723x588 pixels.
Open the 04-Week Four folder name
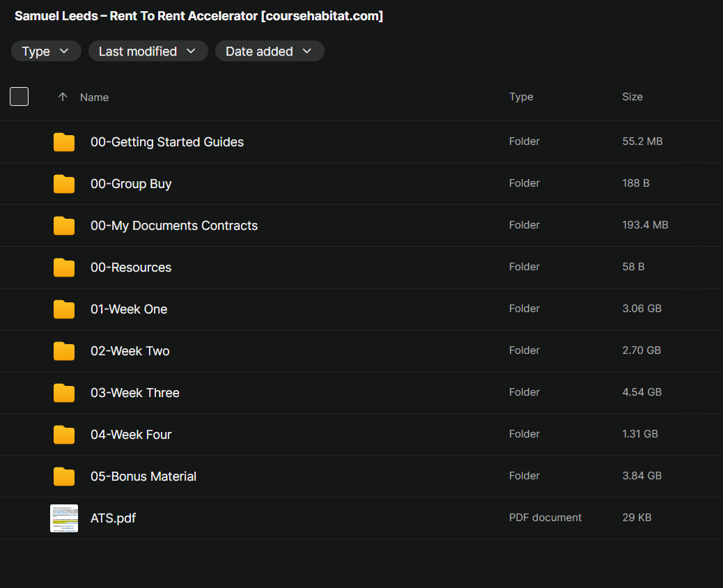pyautogui.click(x=131, y=435)
